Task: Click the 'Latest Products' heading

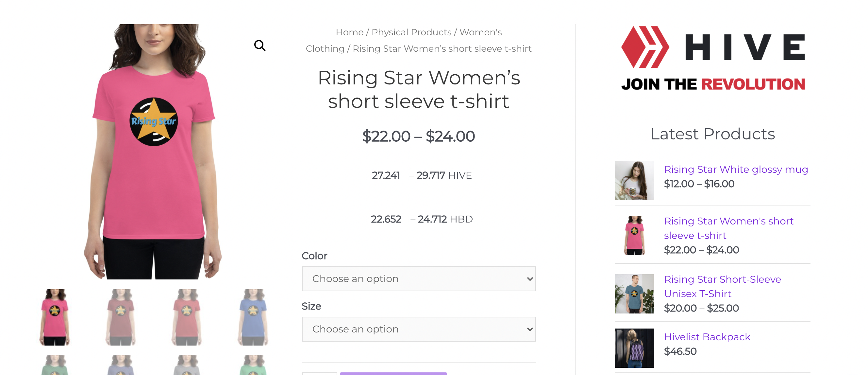Action: [712, 134]
